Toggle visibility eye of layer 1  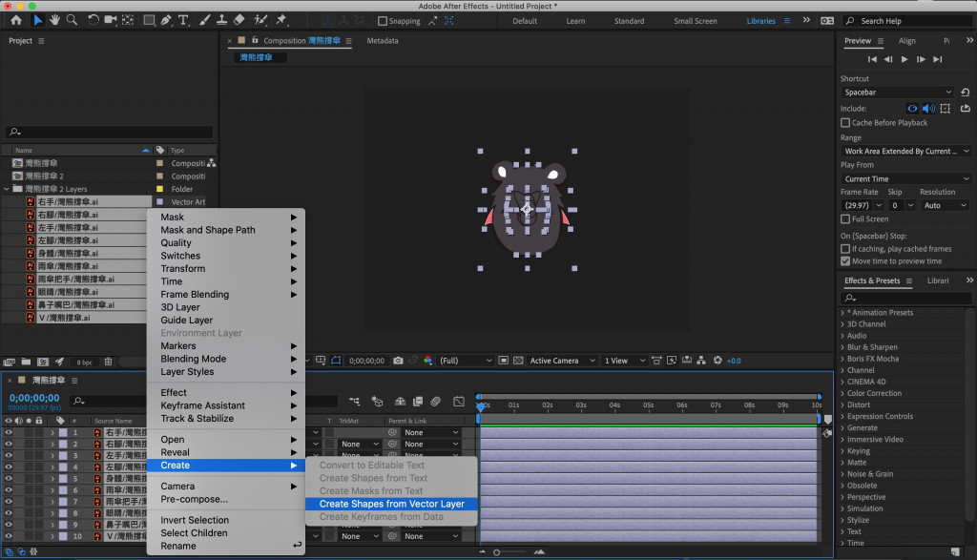tap(9, 432)
